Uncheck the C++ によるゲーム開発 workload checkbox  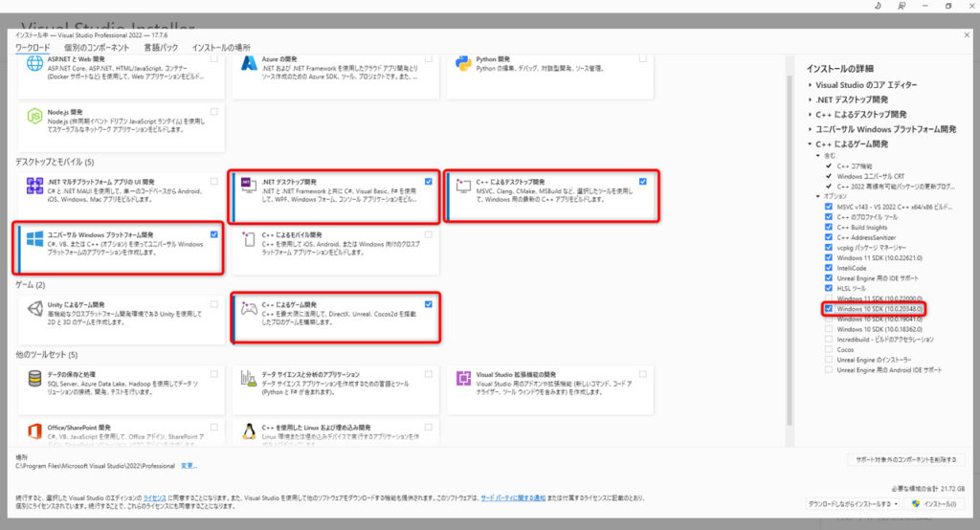tap(428, 304)
